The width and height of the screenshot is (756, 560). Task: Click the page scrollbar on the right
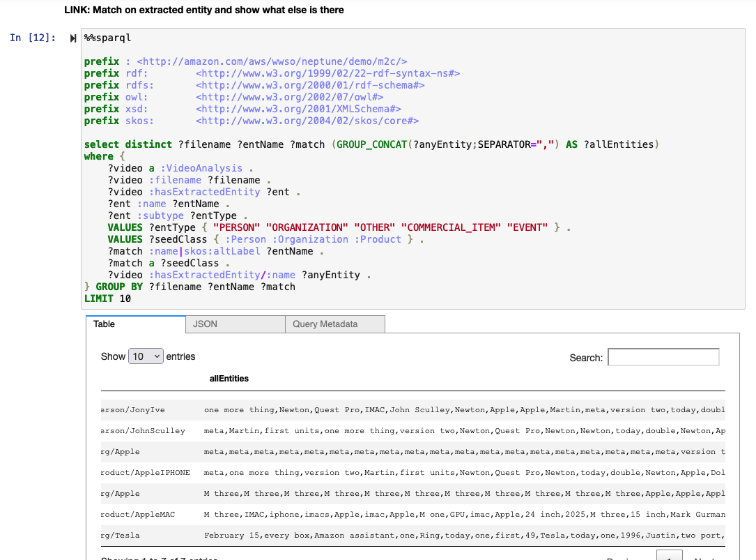click(753, 279)
